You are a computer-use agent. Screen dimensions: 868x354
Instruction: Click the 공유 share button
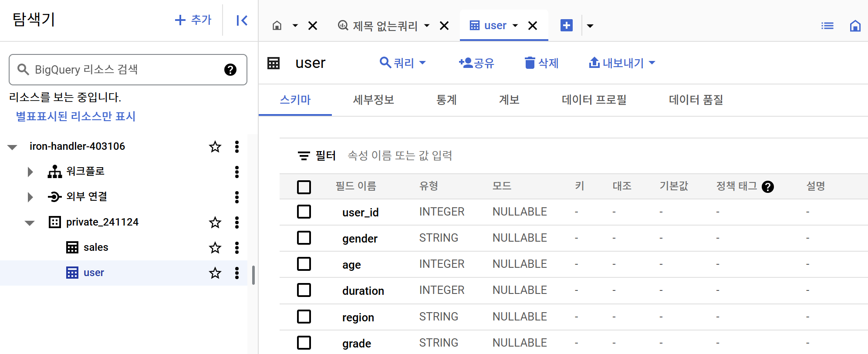[476, 63]
